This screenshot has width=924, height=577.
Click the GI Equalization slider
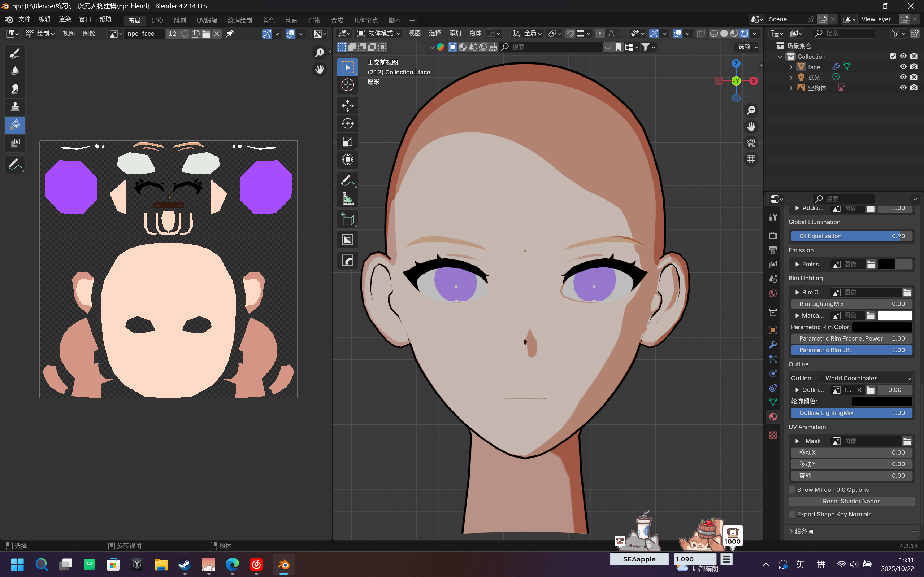click(851, 236)
